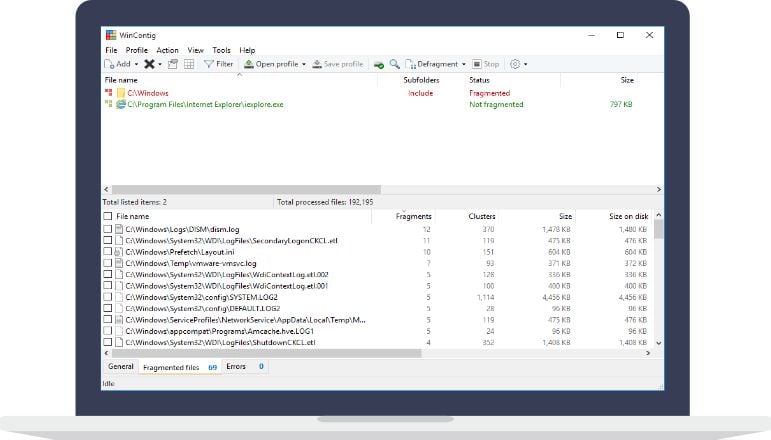Click the black X remove icon
771x440 pixels.
click(149, 64)
